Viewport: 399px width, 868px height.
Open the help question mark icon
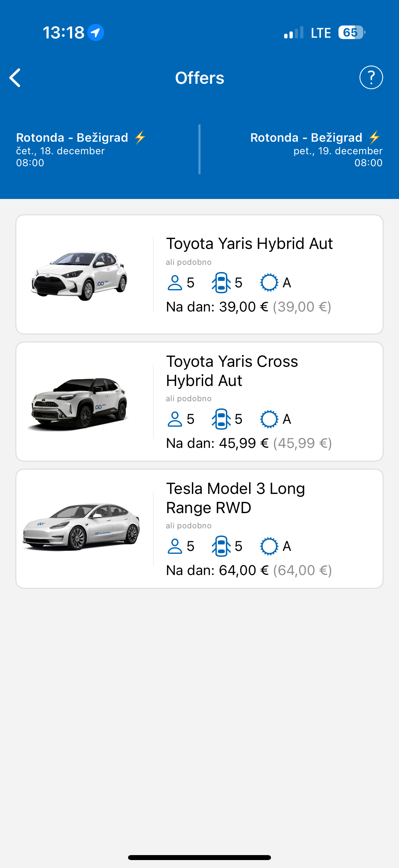tap(371, 77)
